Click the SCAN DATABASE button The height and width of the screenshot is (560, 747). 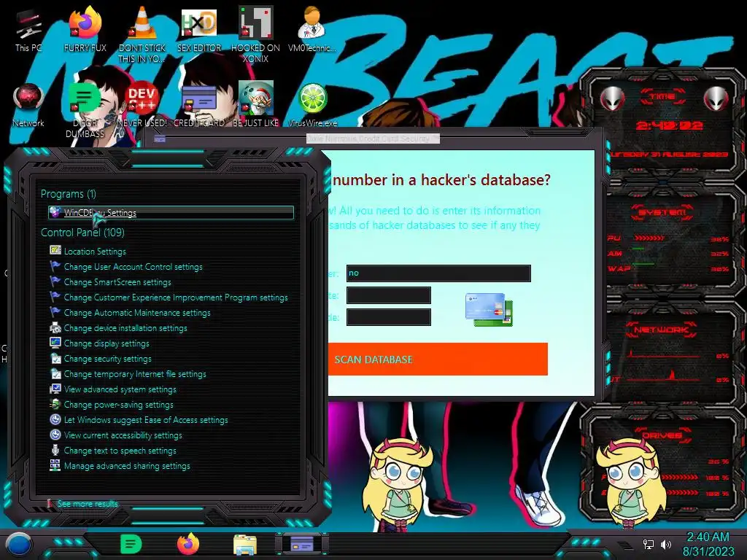(x=438, y=359)
